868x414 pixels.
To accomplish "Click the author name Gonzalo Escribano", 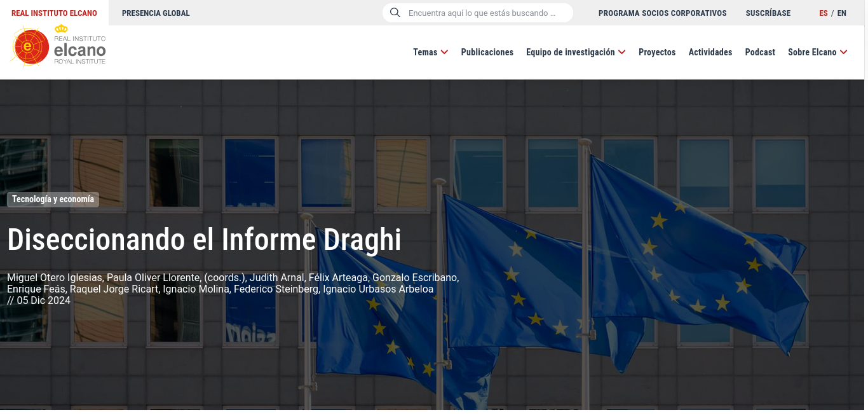I will [414, 277].
